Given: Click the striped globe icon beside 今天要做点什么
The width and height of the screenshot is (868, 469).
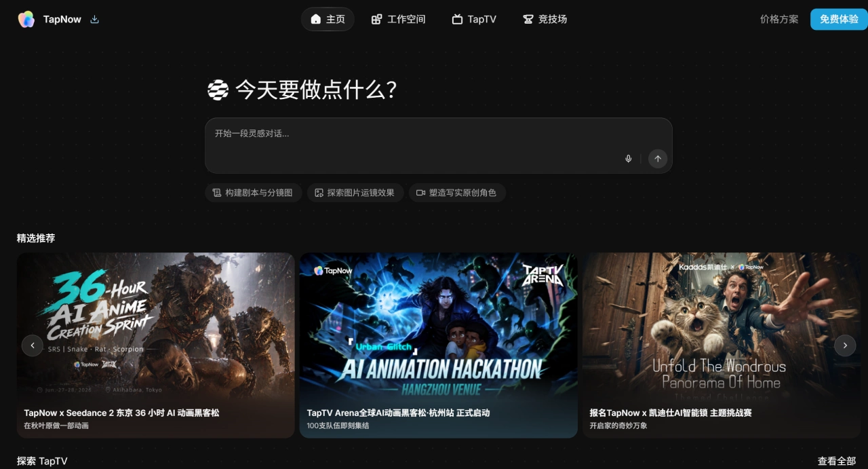Looking at the screenshot, I should [218, 90].
